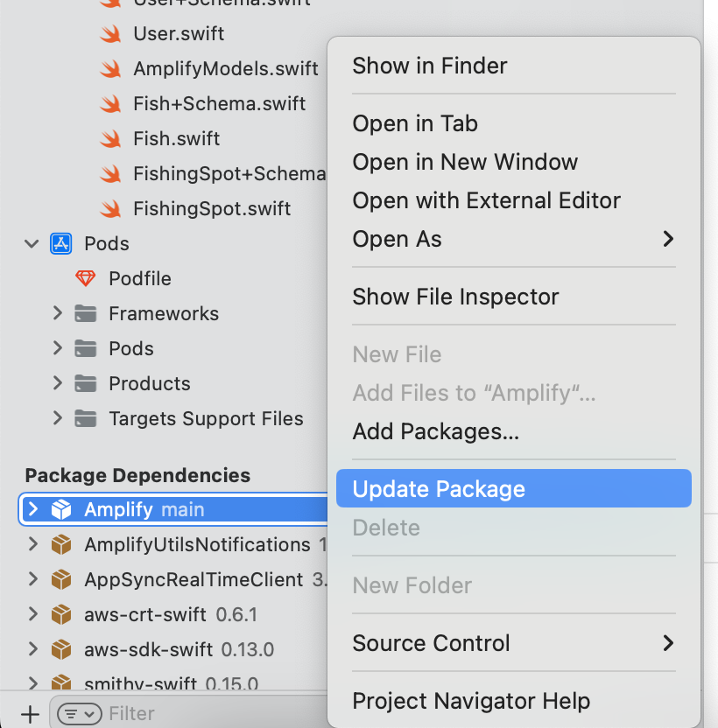Click the Swift icon next to User.swift

pos(109,34)
